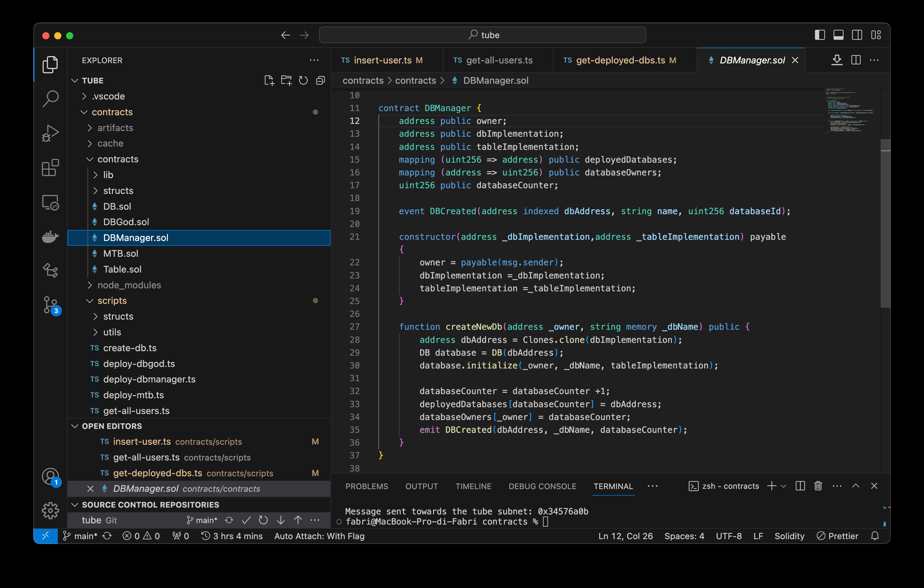The height and width of the screenshot is (588, 924).
Task: Open the Search view in activity bar
Action: pyautogui.click(x=50, y=99)
